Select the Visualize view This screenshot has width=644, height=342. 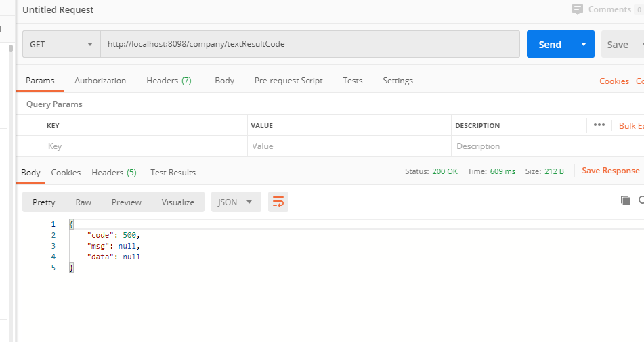tap(178, 202)
